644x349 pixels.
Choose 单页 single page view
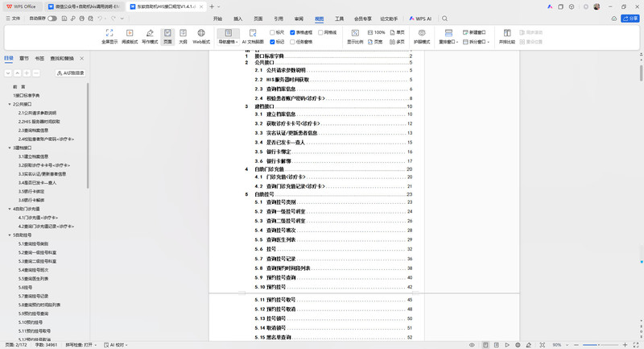pos(397,32)
